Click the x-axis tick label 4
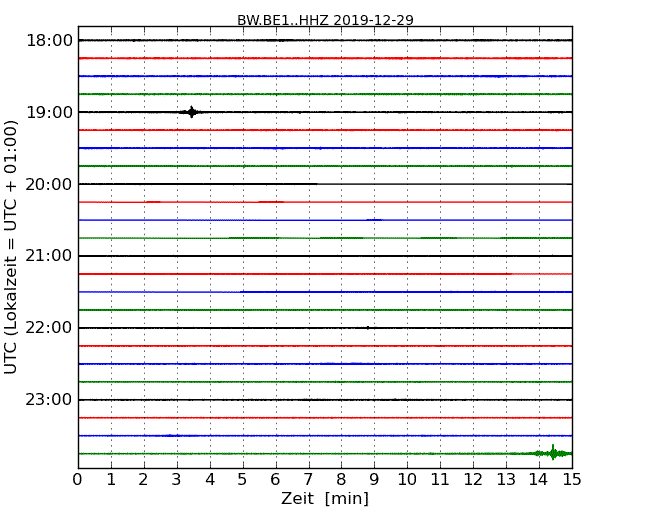The width and height of the screenshot is (650, 520). 210,480
